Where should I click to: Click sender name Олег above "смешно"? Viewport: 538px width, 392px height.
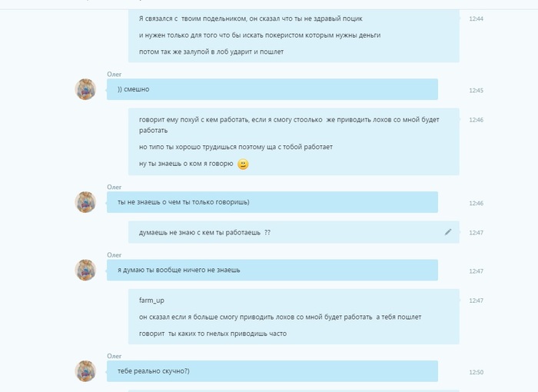(x=115, y=74)
